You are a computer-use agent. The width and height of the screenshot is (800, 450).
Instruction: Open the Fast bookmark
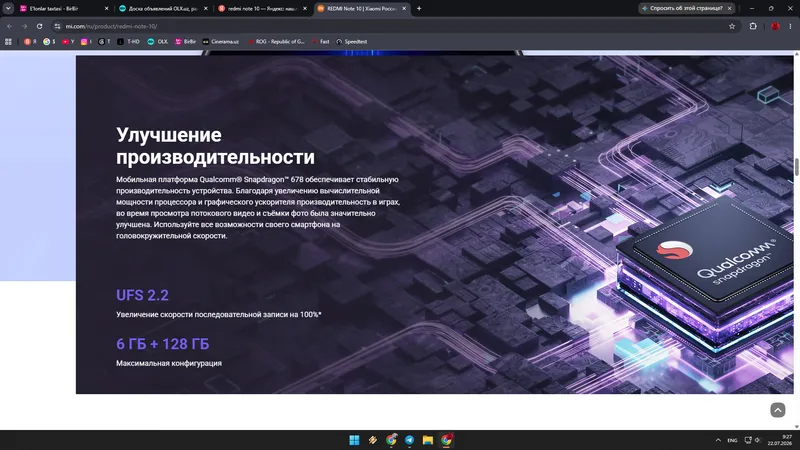coord(320,42)
